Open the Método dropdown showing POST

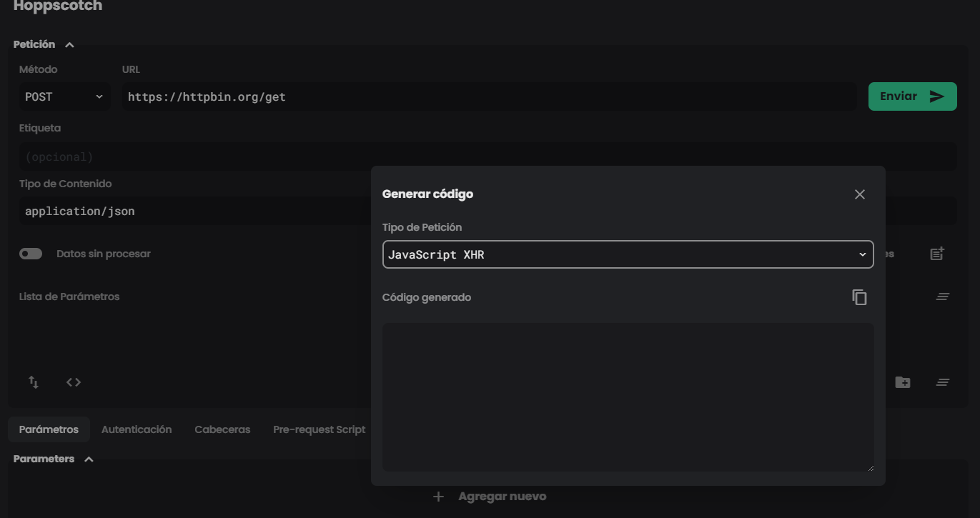point(63,96)
